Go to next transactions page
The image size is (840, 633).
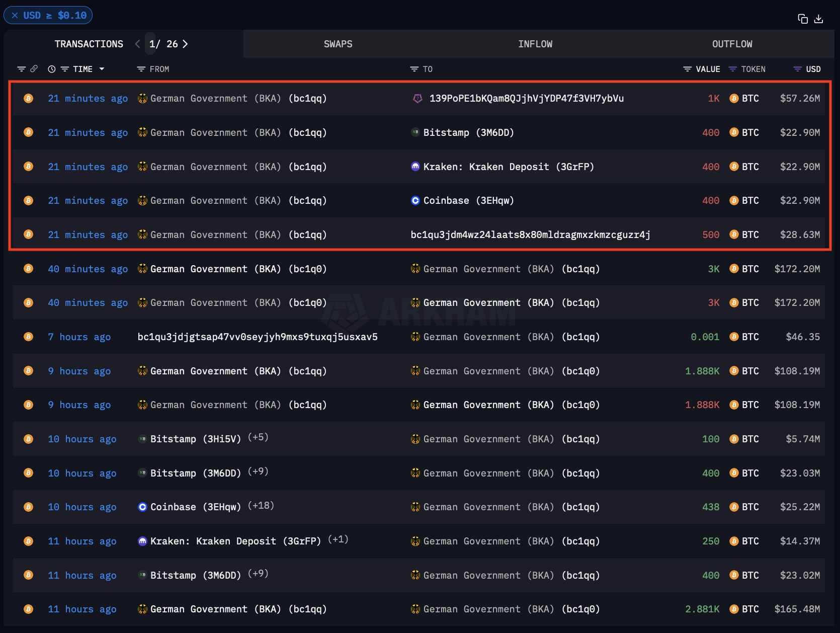(x=185, y=44)
